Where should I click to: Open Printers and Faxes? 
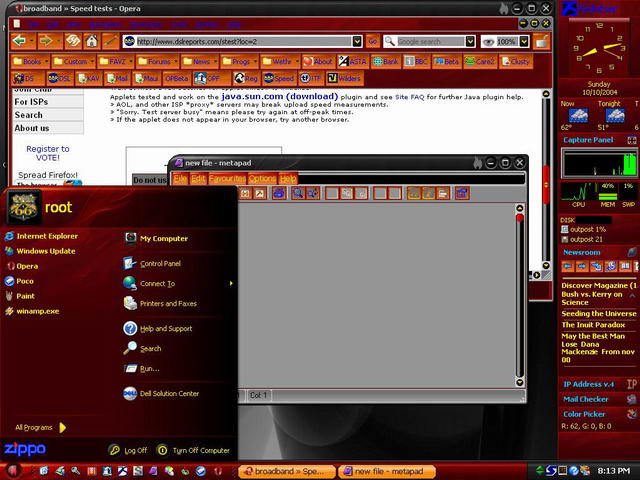160,304
